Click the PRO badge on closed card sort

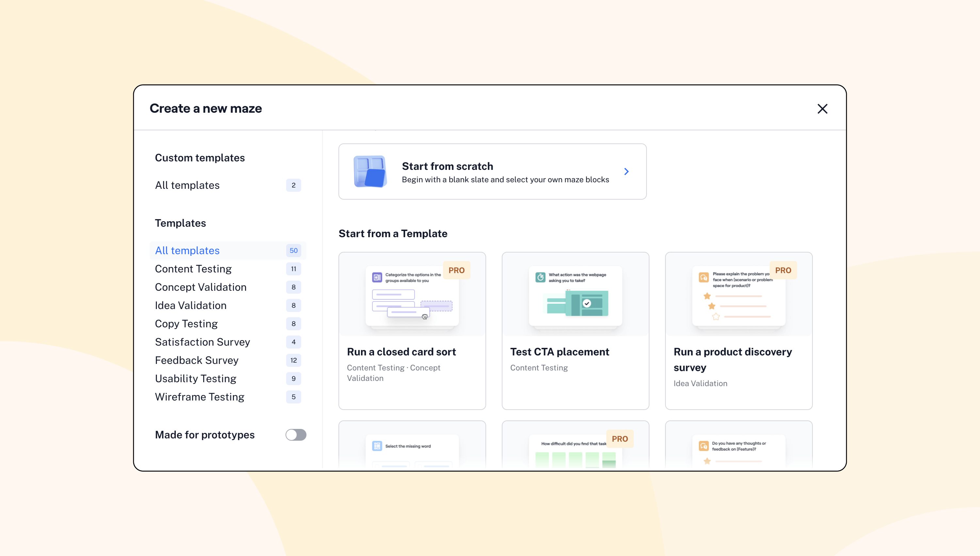(x=456, y=270)
